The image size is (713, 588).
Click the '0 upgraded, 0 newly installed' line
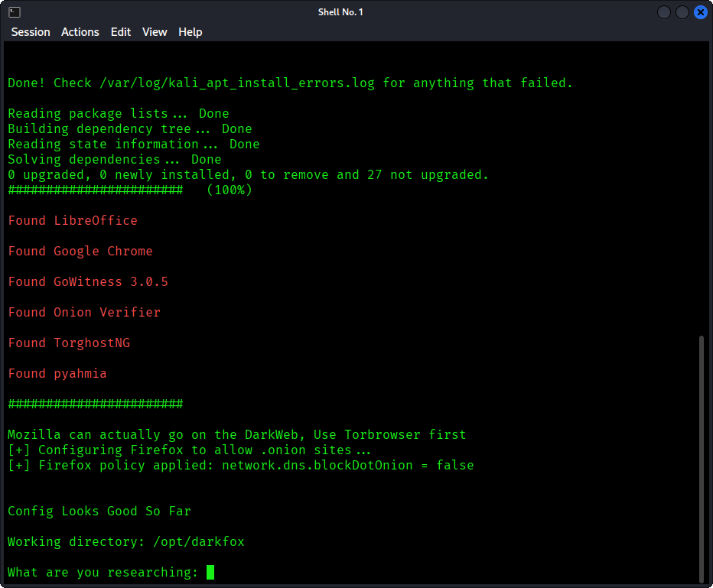point(249,175)
